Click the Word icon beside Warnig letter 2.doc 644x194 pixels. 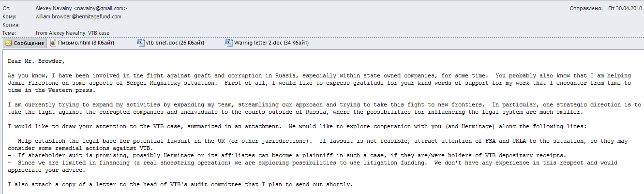click(x=229, y=43)
